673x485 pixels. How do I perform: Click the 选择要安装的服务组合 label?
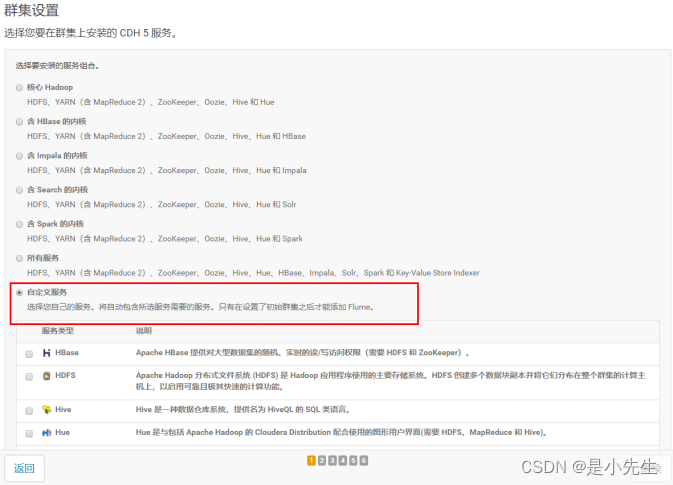point(58,66)
